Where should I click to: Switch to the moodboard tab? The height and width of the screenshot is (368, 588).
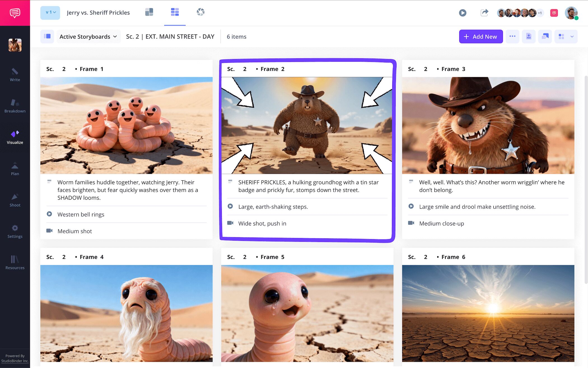(149, 12)
